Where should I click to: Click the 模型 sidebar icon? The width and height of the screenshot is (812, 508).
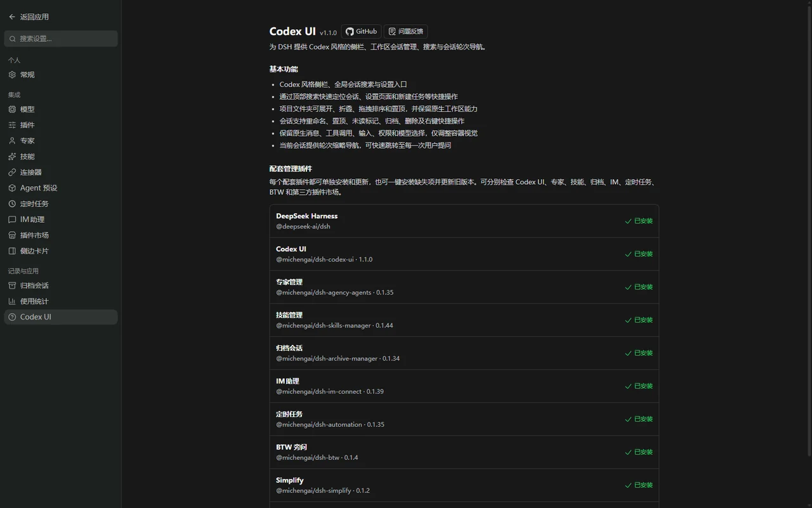tap(12, 109)
